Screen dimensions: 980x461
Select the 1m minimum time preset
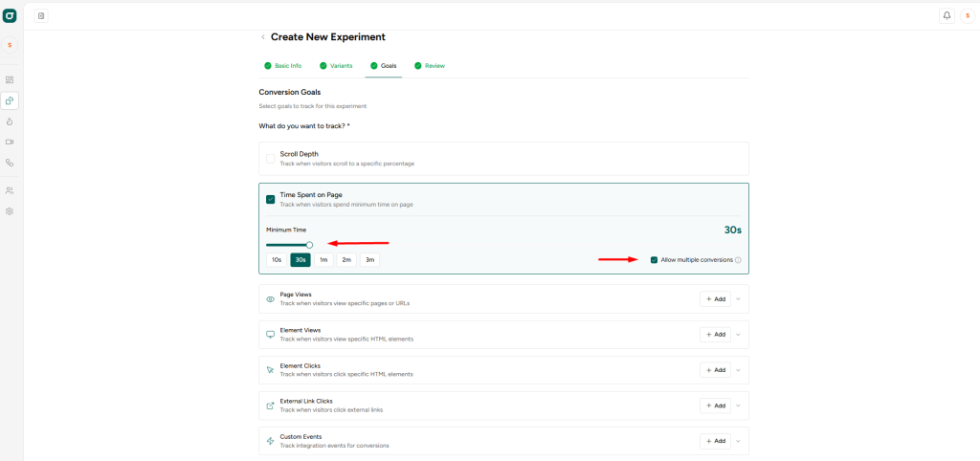tap(323, 260)
